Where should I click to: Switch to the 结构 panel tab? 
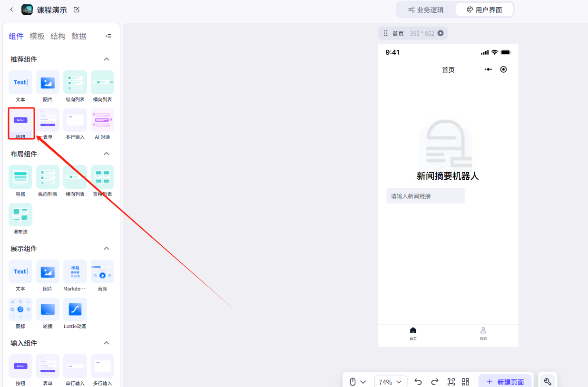(x=58, y=36)
